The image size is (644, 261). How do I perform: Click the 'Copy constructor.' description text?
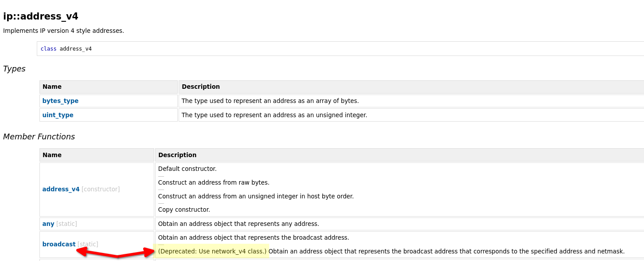coord(184,210)
